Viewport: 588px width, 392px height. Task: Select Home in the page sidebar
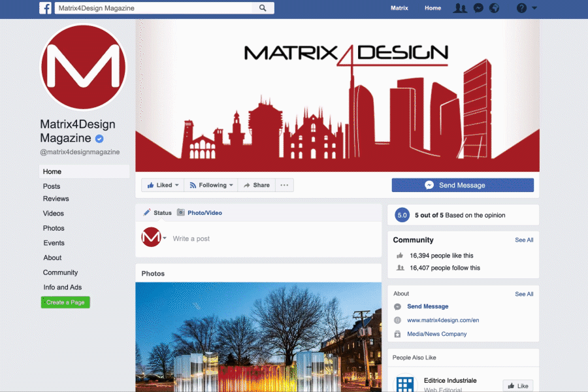tap(84, 171)
